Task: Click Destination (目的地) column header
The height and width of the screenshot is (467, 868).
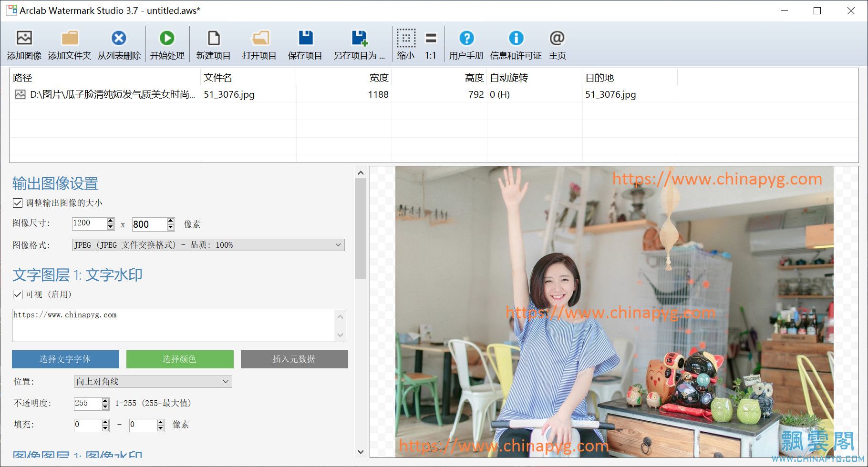Action: click(630, 78)
